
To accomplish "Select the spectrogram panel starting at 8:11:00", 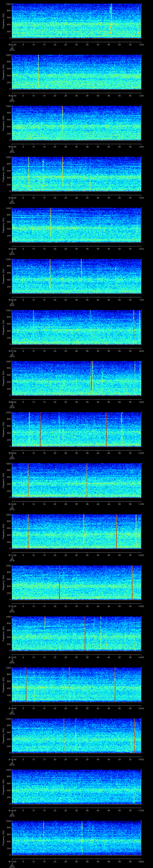I will pyautogui.click(x=77, y=531).
